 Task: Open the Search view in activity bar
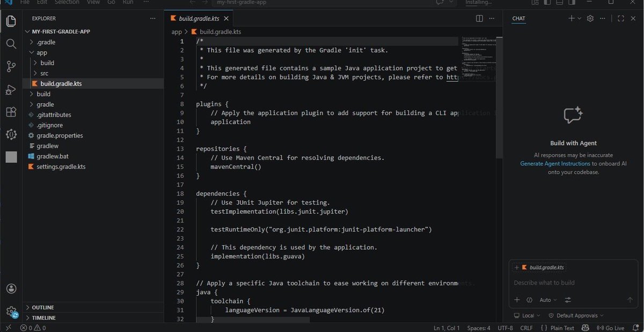(x=11, y=44)
